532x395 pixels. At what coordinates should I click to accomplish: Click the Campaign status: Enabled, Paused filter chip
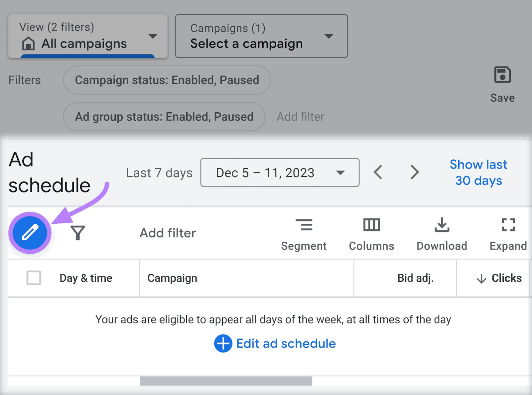[x=167, y=80]
